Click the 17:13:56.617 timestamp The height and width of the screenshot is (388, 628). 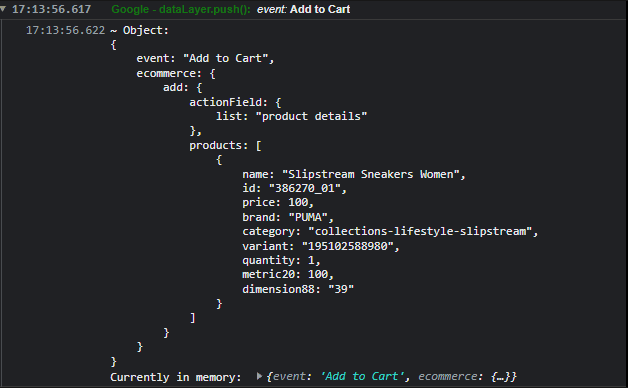click(x=52, y=9)
